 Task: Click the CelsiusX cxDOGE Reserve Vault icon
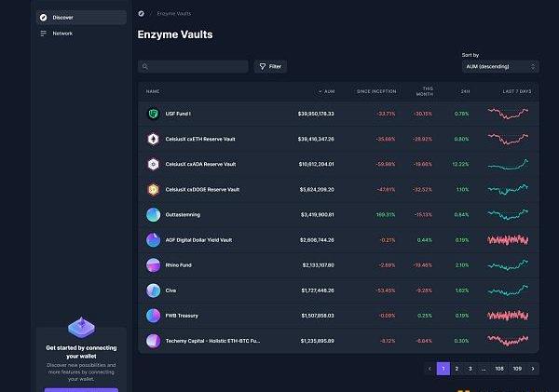154,189
